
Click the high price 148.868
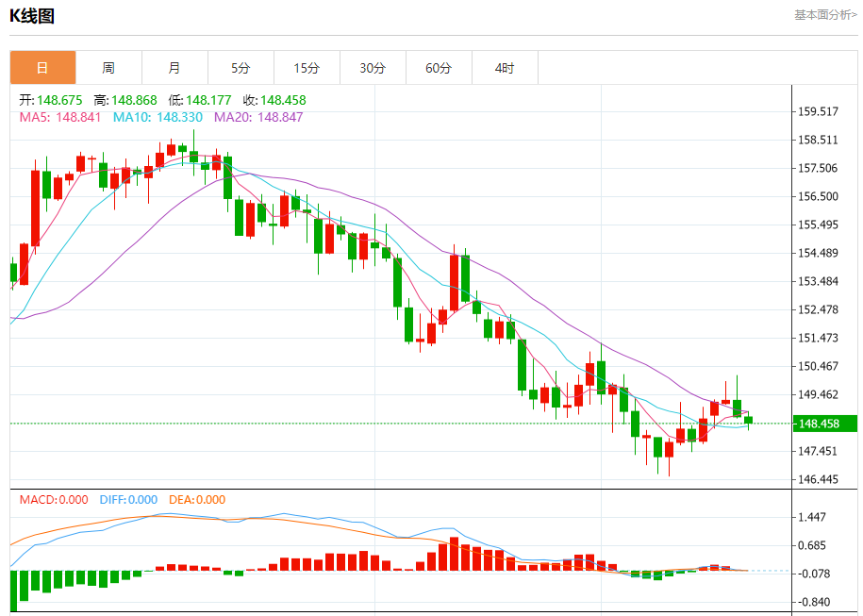(134, 100)
